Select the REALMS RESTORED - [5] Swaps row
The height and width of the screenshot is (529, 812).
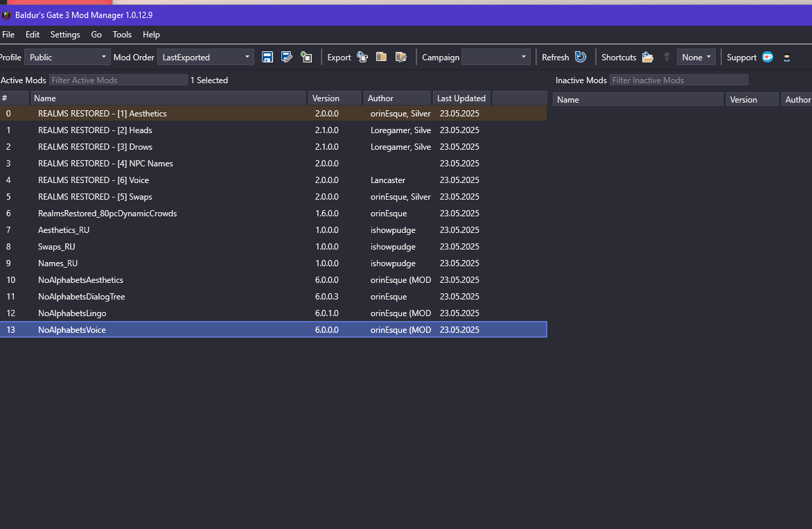pos(274,196)
